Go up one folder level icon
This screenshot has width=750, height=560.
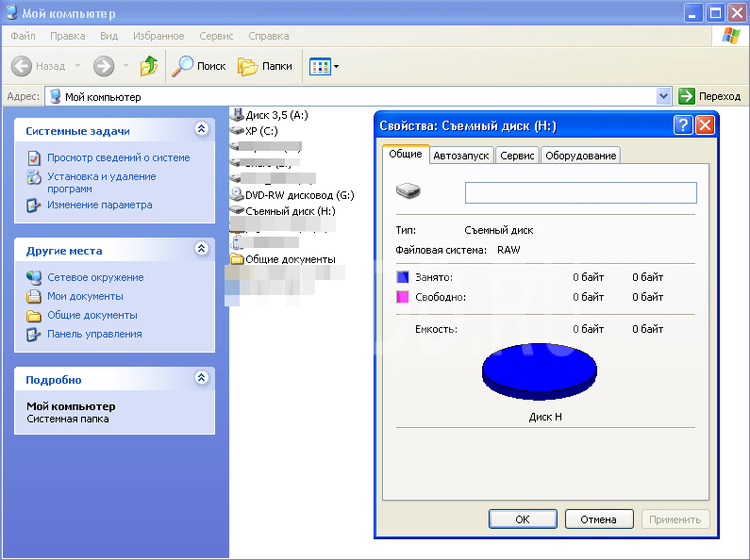[x=149, y=66]
